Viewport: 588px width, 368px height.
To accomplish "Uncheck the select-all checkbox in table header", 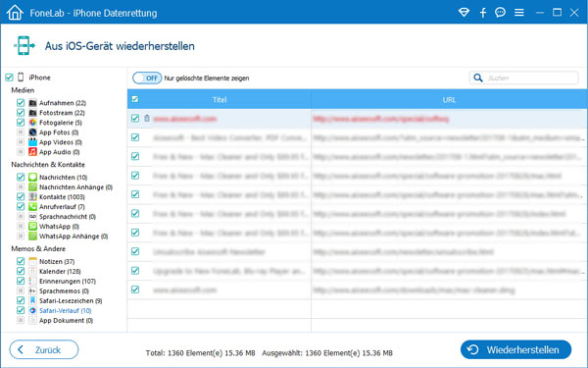I will [x=135, y=99].
